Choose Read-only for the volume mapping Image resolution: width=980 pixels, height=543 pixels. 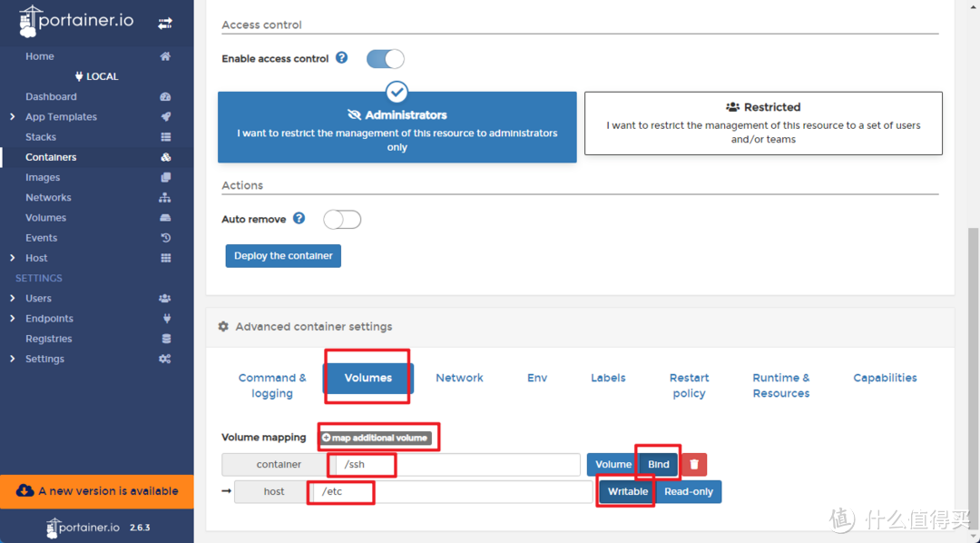[689, 491]
